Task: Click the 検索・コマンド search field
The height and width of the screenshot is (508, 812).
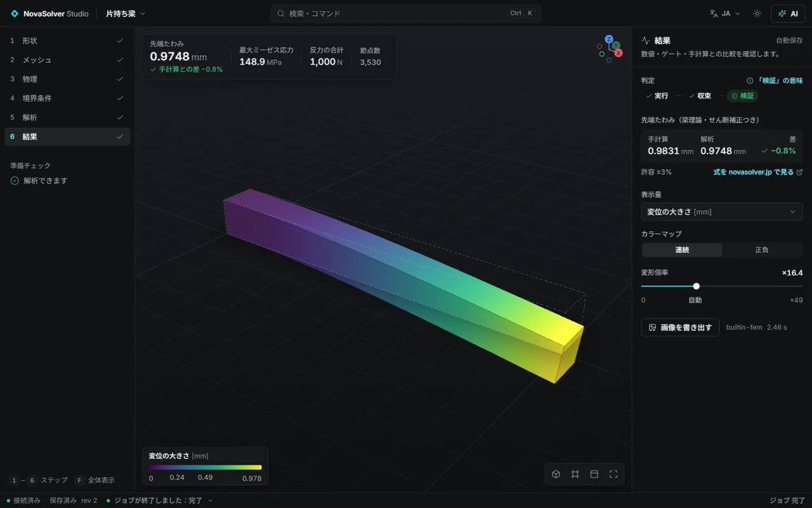Action: 405,13
